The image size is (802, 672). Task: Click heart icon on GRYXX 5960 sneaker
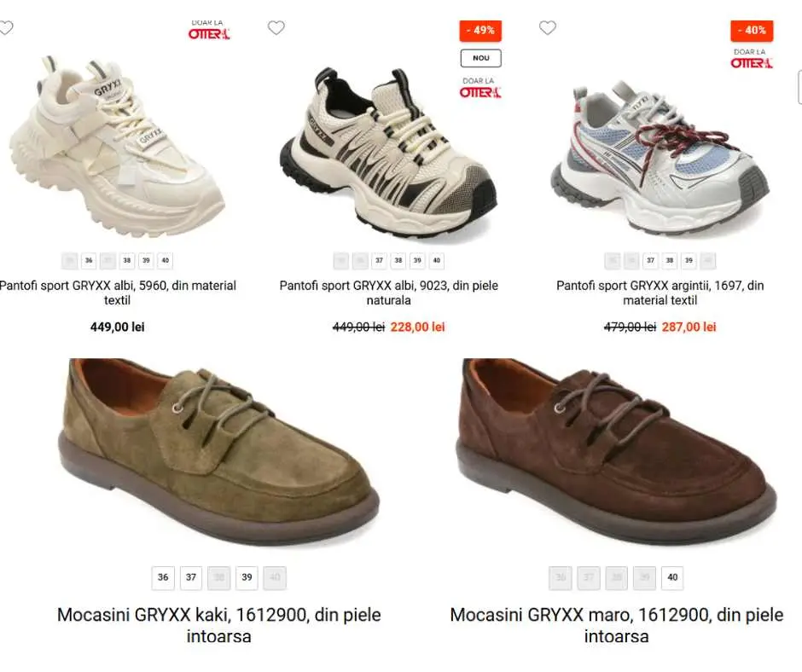click(6, 27)
